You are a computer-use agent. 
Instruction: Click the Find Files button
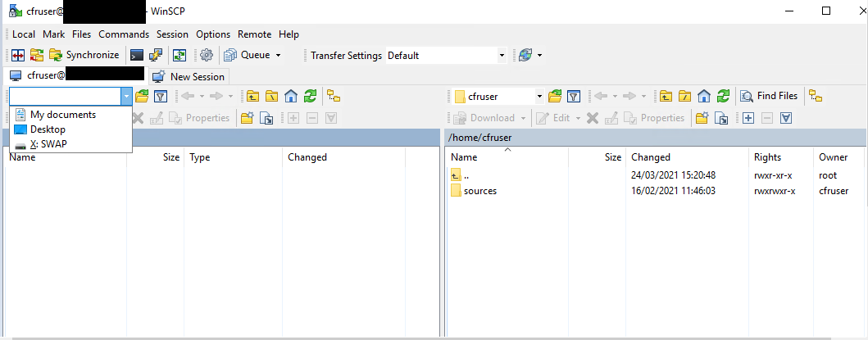[769, 97]
